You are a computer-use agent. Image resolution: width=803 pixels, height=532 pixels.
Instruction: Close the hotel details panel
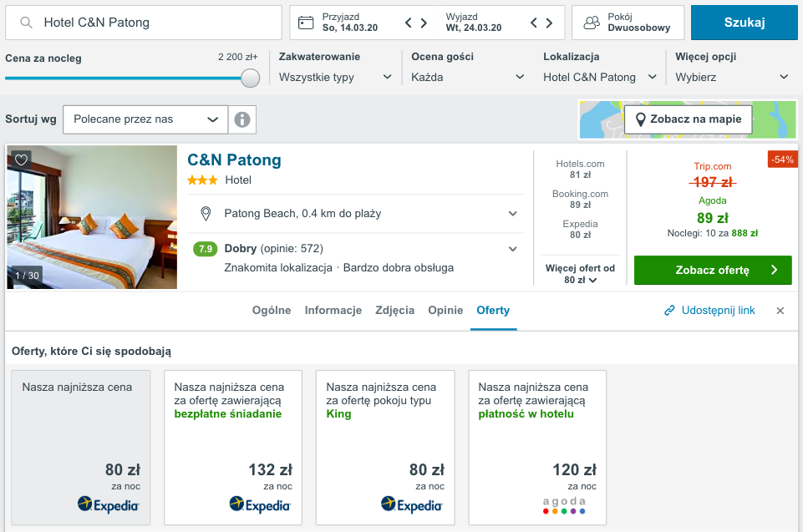tap(780, 311)
